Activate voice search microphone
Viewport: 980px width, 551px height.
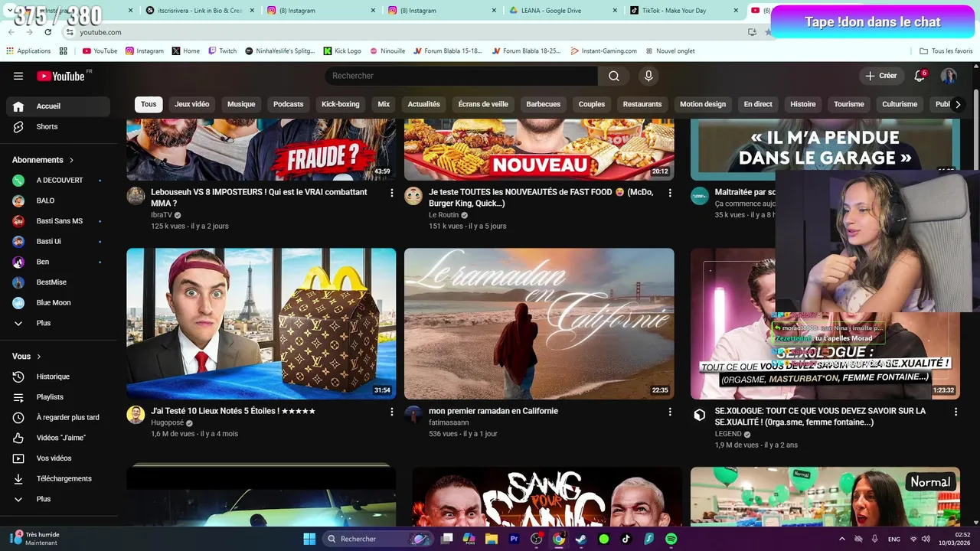(x=648, y=76)
